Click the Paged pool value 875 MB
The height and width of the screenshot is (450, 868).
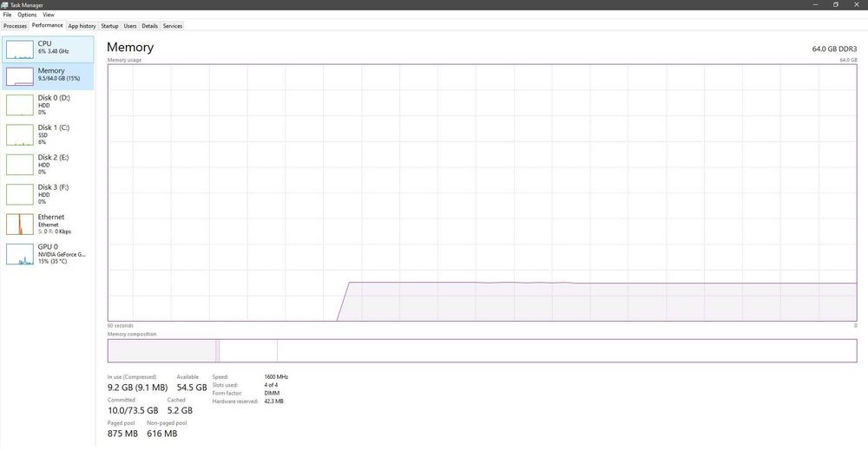coord(122,434)
